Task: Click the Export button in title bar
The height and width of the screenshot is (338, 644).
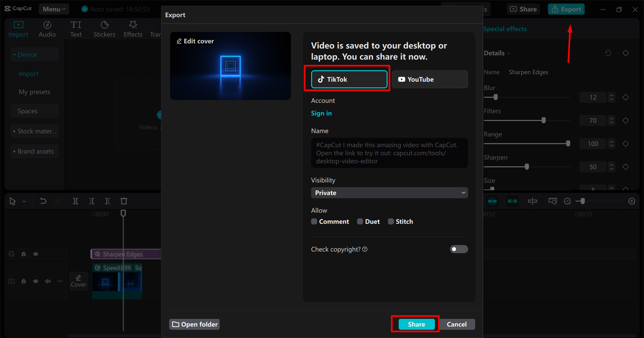Action: pyautogui.click(x=566, y=9)
